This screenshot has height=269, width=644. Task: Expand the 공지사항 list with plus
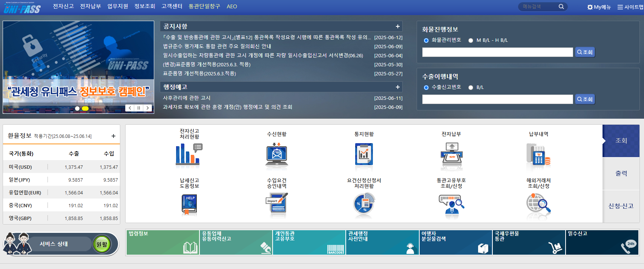pyautogui.click(x=397, y=26)
